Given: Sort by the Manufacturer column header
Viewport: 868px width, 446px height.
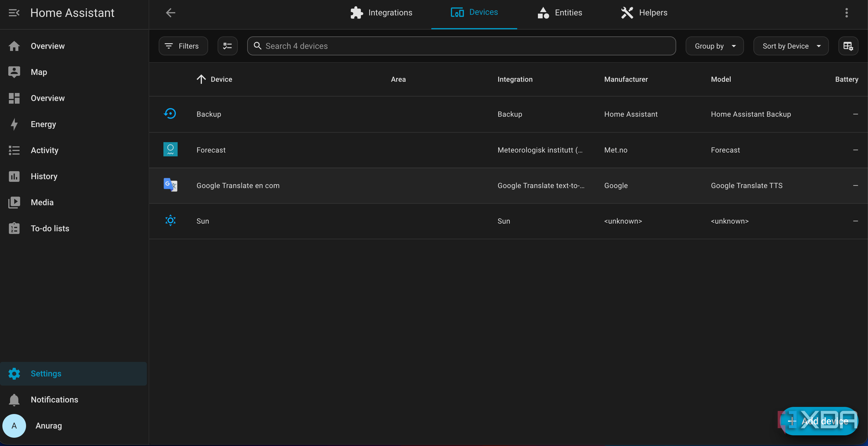Looking at the screenshot, I should pos(626,79).
